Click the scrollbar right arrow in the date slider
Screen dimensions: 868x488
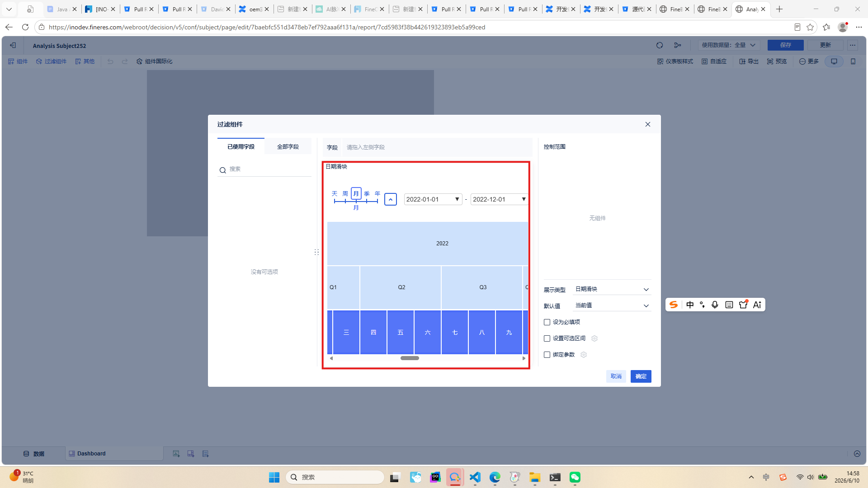(x=524, y=358)
